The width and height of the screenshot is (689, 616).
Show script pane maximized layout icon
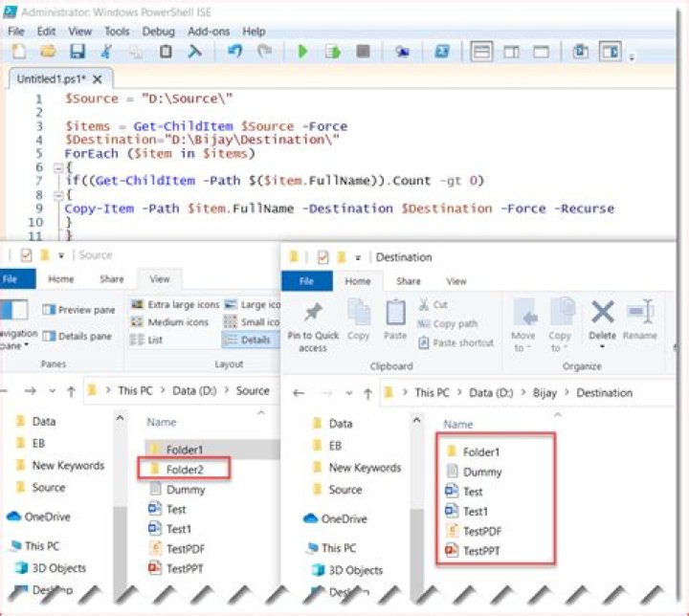click(541, 52)
